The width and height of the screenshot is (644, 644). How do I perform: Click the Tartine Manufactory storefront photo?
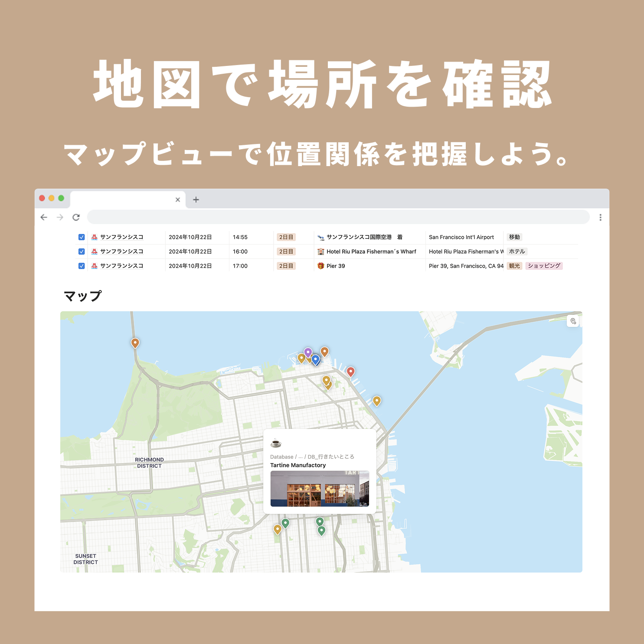click(321, 488)
